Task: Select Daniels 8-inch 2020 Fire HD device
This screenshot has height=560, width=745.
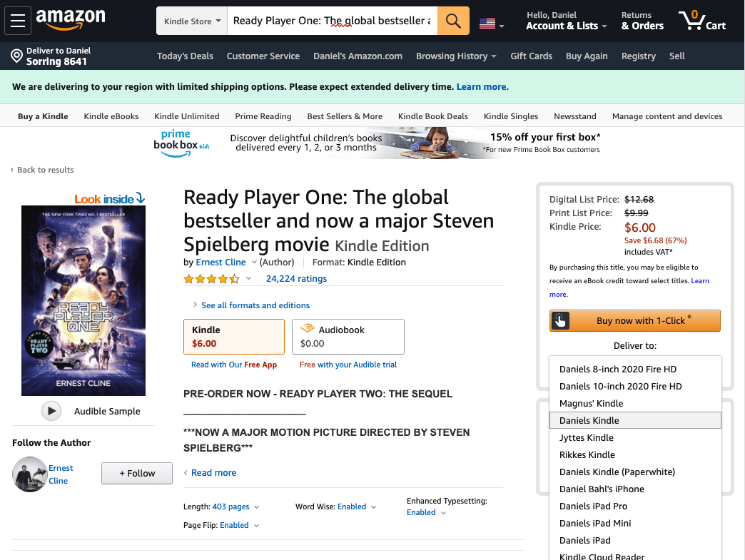Action: pos(635,369)
